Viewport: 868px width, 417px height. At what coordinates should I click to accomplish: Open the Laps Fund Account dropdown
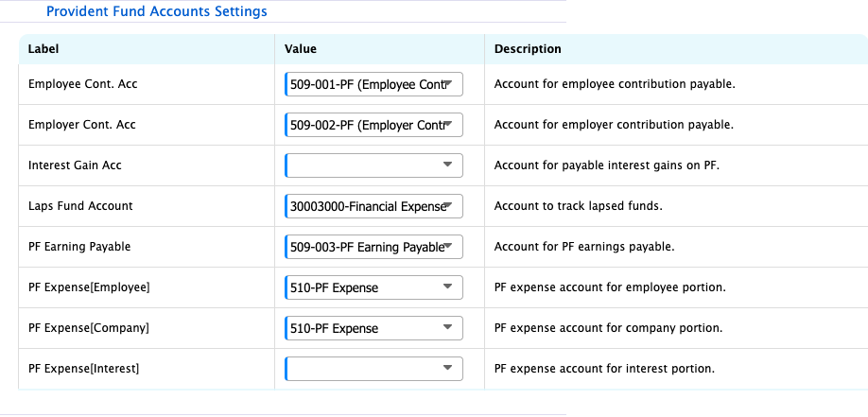click(x=373, y=206)
